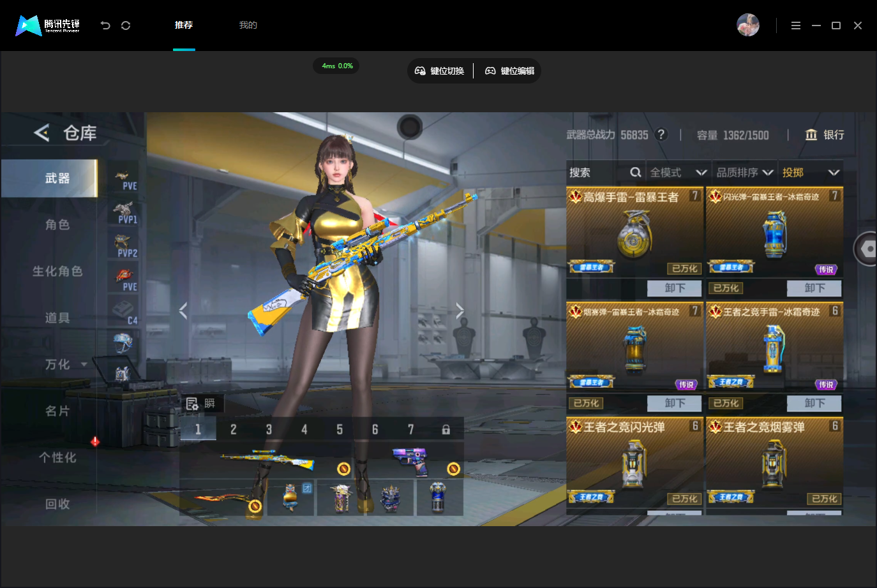Open the 银行 bank
This screenshot has height=588, width=877.
click(825, 135)
